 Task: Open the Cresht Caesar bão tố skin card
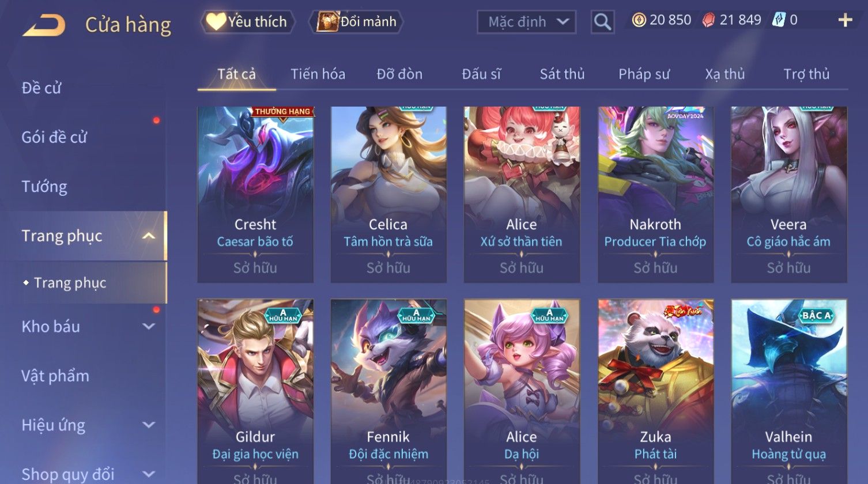click(255, 194)
